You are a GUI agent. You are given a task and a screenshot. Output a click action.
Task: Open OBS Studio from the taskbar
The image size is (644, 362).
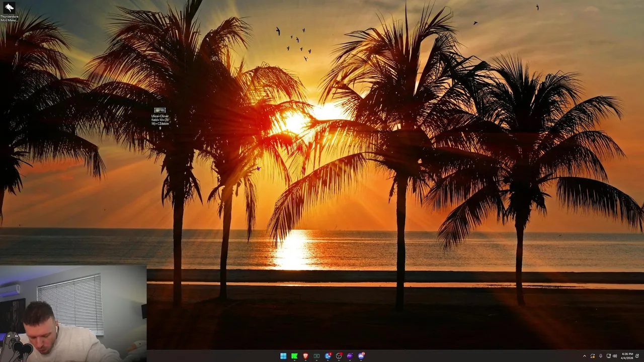pyautogui.click(x=339, y=356)
